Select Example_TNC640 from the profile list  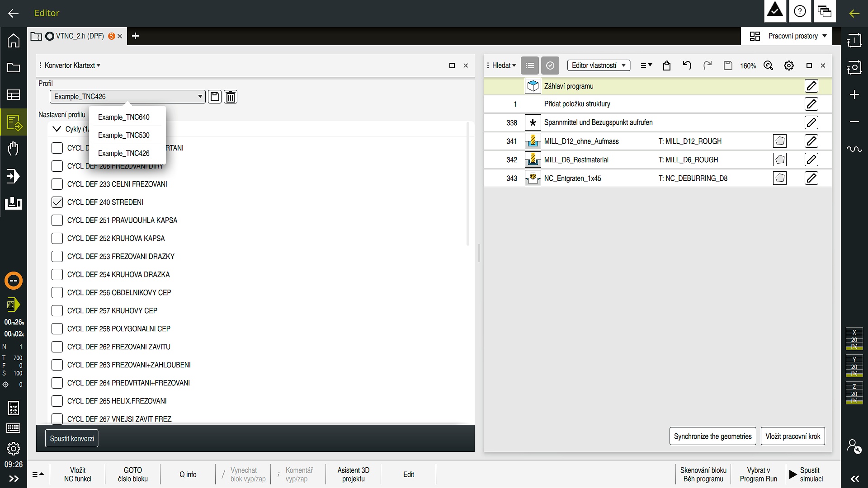(x=124, y=117)
